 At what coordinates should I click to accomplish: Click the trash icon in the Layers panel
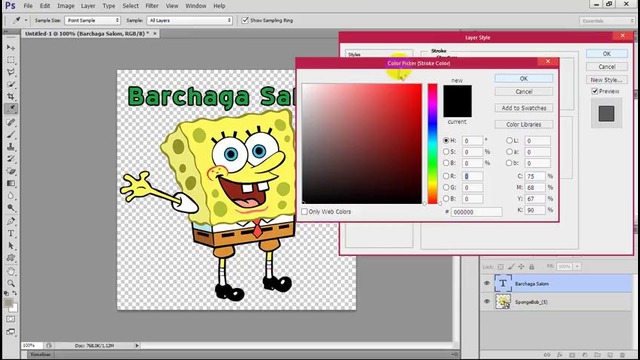click(x=622, y=355)
